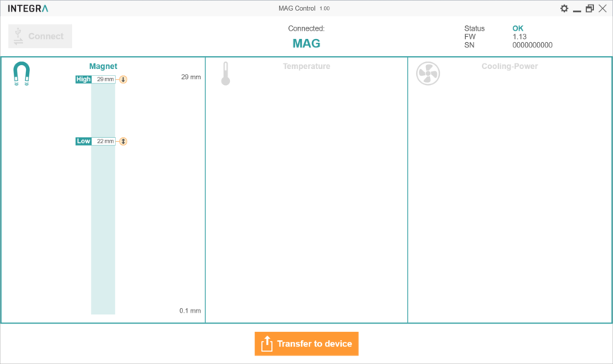Open settings gear in title bar

(x=564, y=8)
